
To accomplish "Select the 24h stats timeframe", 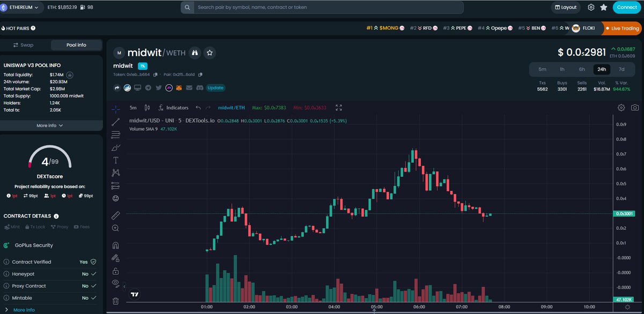I will (x=602, y=69).
